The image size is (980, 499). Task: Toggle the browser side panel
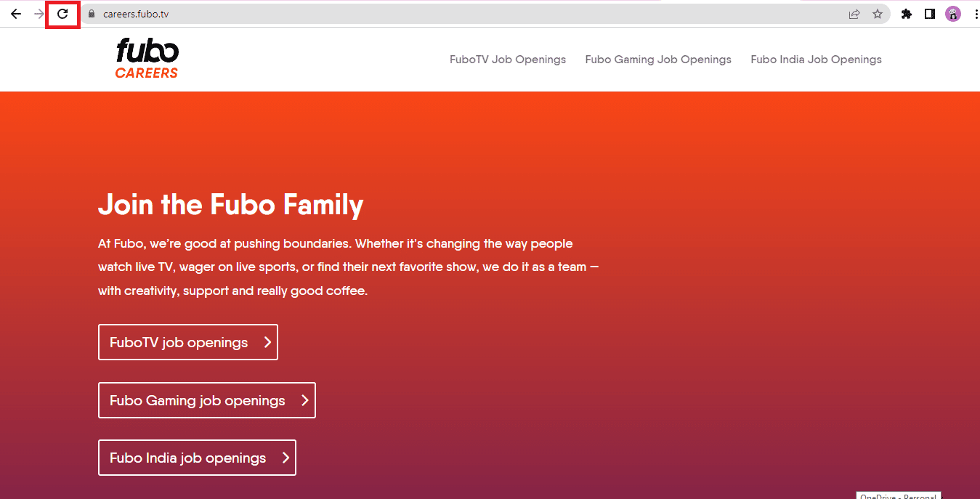[x=930, y=14]
